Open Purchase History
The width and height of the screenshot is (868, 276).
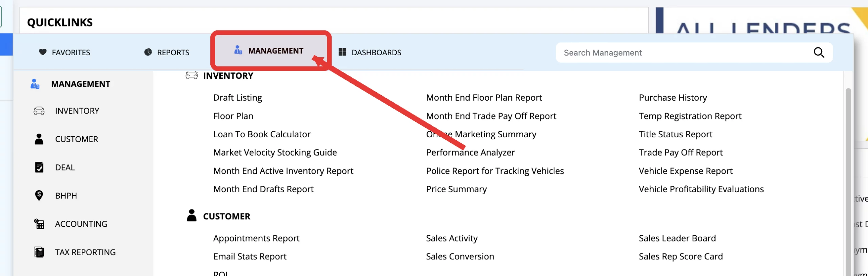[x=673, y=98]
